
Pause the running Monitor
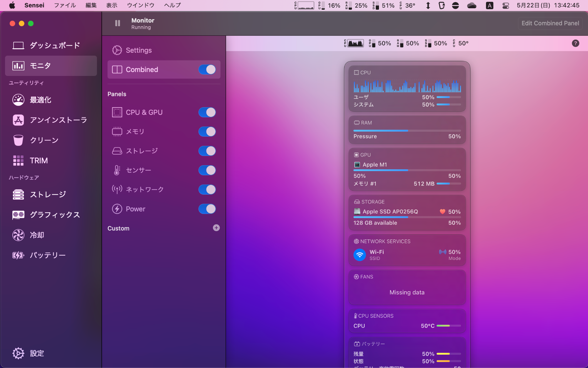tap(118, 23)
